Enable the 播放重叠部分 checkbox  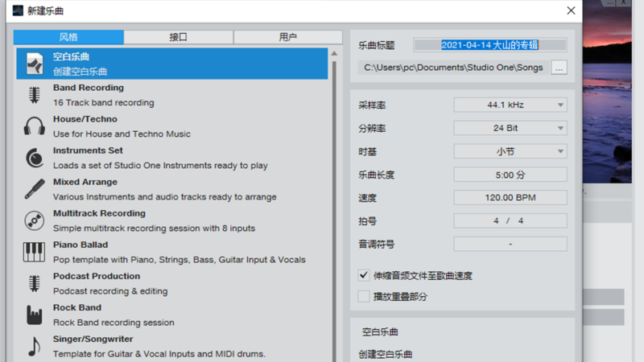365,296
